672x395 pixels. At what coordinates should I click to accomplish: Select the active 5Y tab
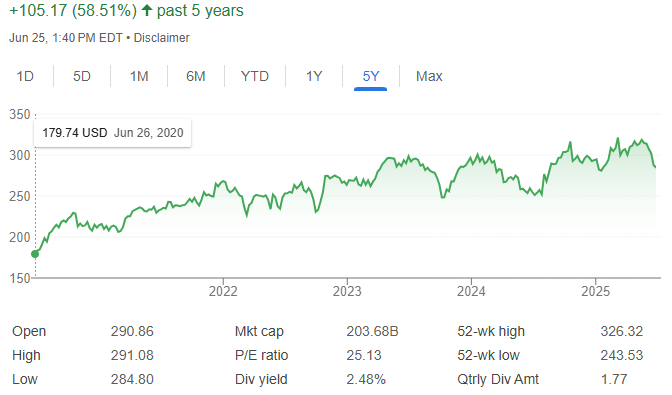(x=371, y=76)
